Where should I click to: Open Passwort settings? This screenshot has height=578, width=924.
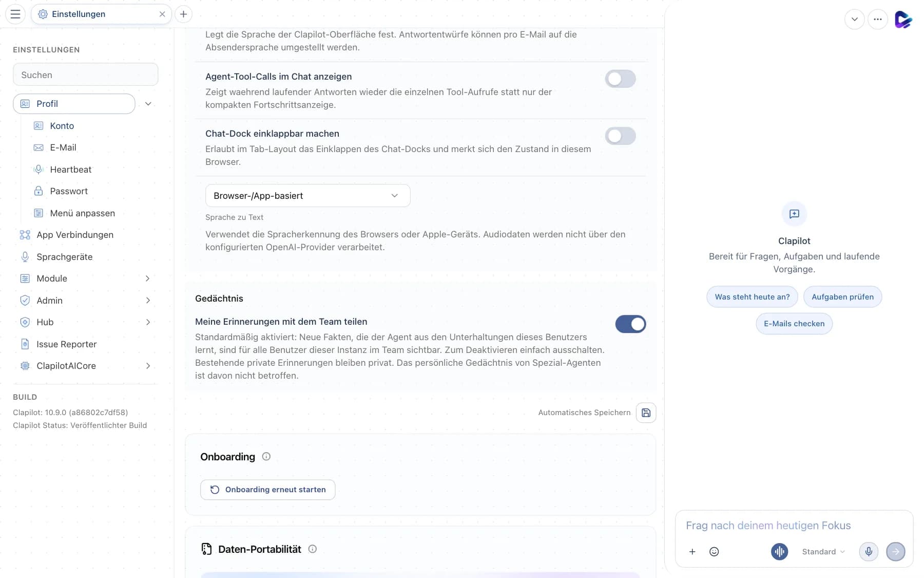click(69, 191)
